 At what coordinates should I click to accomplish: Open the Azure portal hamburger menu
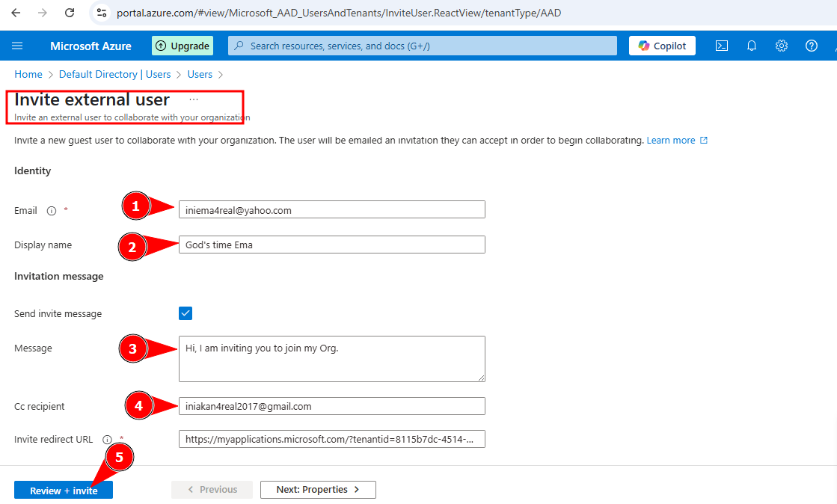tap(17, 46)
